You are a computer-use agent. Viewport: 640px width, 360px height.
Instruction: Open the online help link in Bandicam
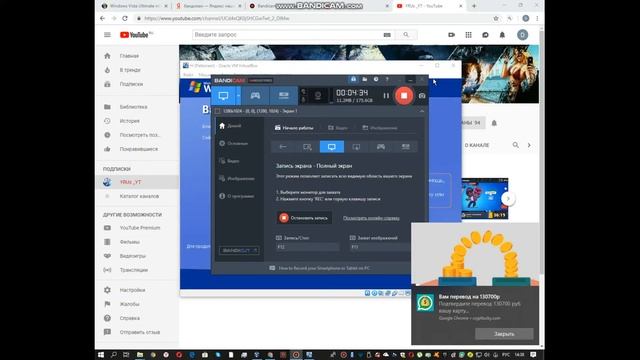[371, 218]
